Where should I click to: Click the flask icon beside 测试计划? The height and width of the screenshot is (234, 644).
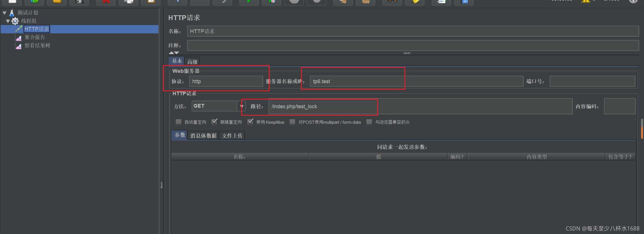pos(12,13)
